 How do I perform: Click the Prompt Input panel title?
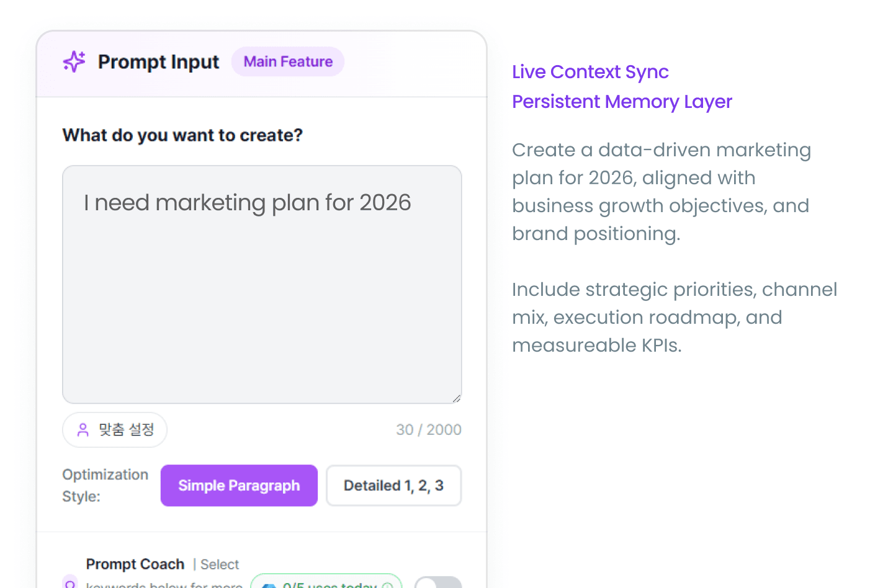click(158, 61)
